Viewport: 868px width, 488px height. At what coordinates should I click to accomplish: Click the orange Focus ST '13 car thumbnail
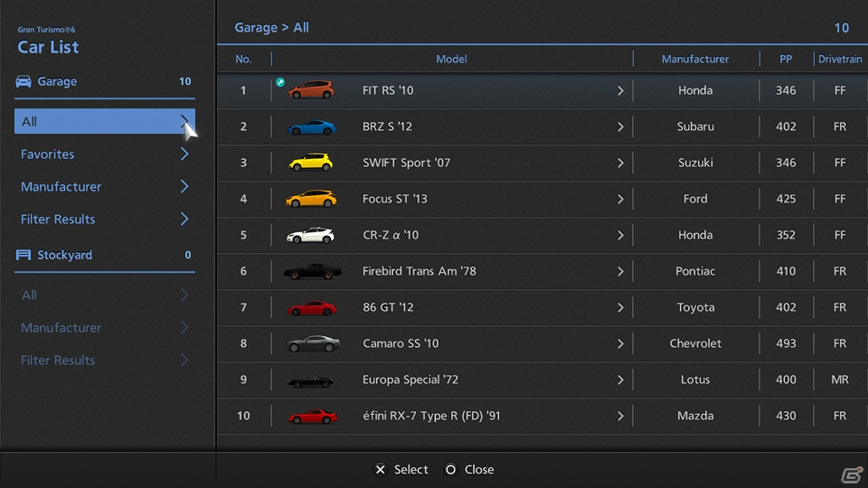pos(310,199)
